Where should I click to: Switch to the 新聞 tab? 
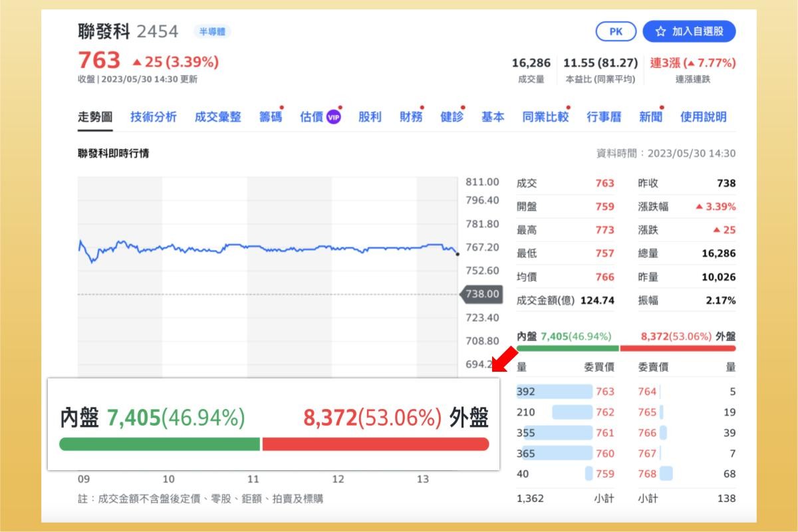[650, 117]
